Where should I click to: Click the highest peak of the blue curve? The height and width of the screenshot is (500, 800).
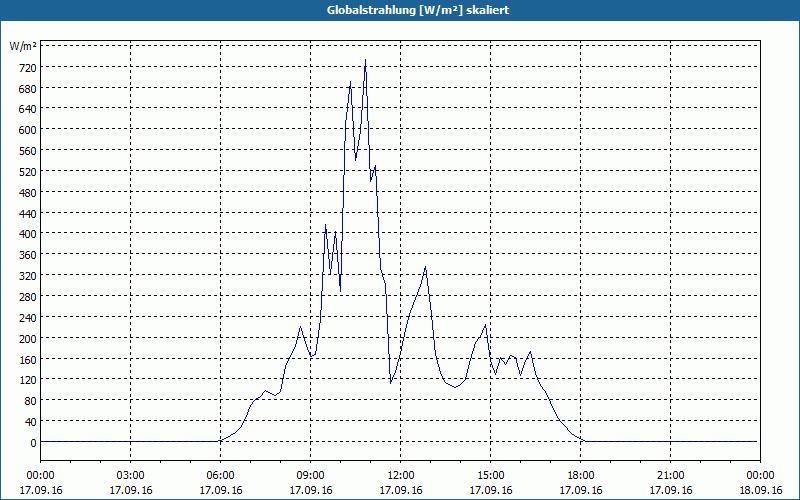(365, 60)
